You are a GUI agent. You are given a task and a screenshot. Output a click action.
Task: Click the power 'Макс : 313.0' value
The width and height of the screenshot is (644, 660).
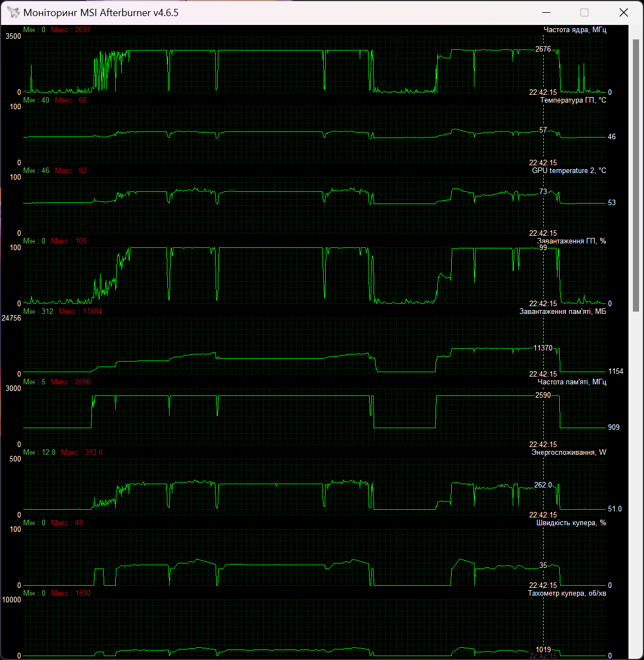(x=81, y=453)
